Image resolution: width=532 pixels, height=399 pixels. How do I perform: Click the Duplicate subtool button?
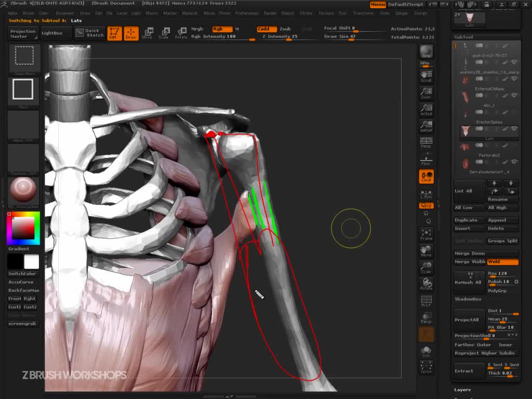[x=469, y=220]
